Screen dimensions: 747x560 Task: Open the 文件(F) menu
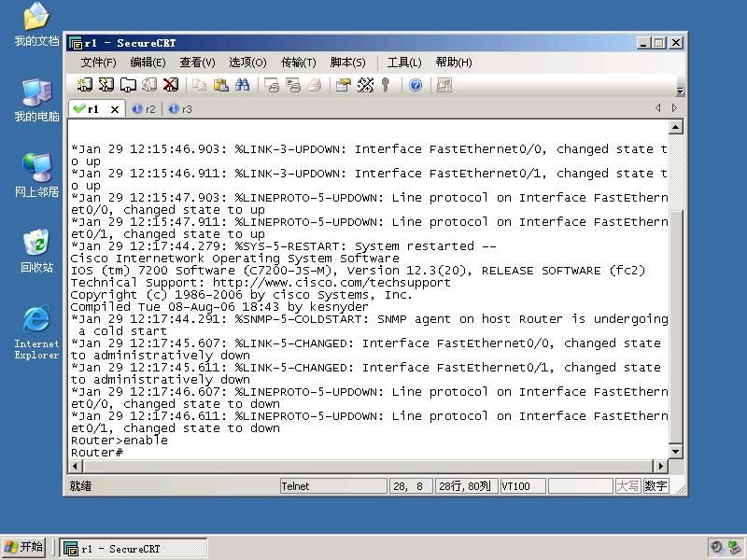pyautogui.click(x=98, y=63)
